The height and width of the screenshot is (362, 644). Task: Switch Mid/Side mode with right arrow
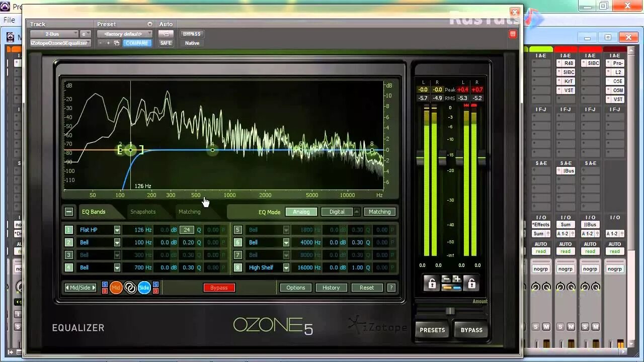pyautogui.click(x=94, y=288)
